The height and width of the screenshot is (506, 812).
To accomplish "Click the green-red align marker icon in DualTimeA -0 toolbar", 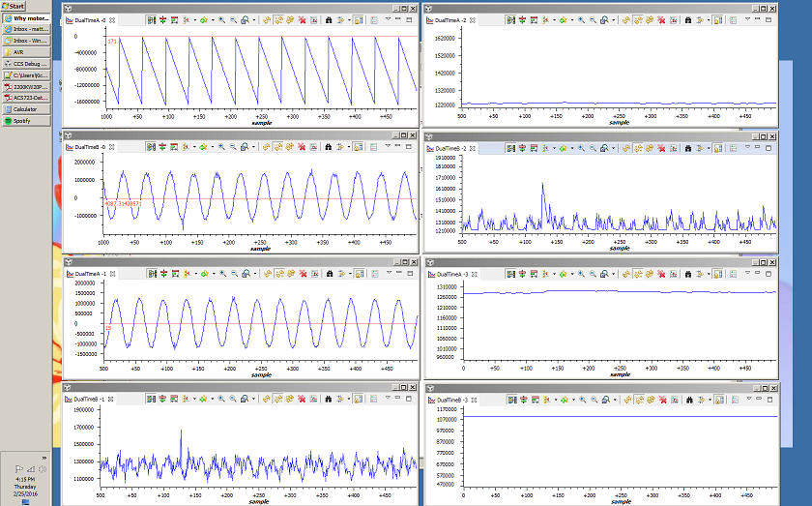I will coord(162,19).
